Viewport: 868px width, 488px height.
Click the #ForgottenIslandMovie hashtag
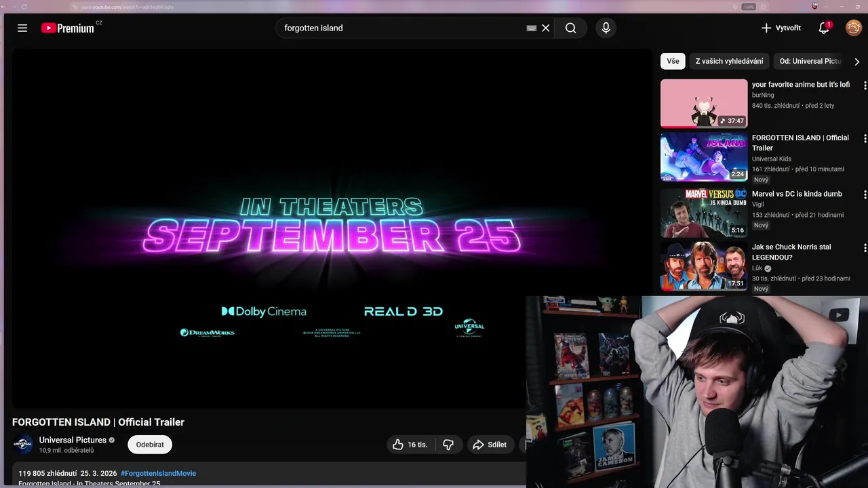click(158, 473)
